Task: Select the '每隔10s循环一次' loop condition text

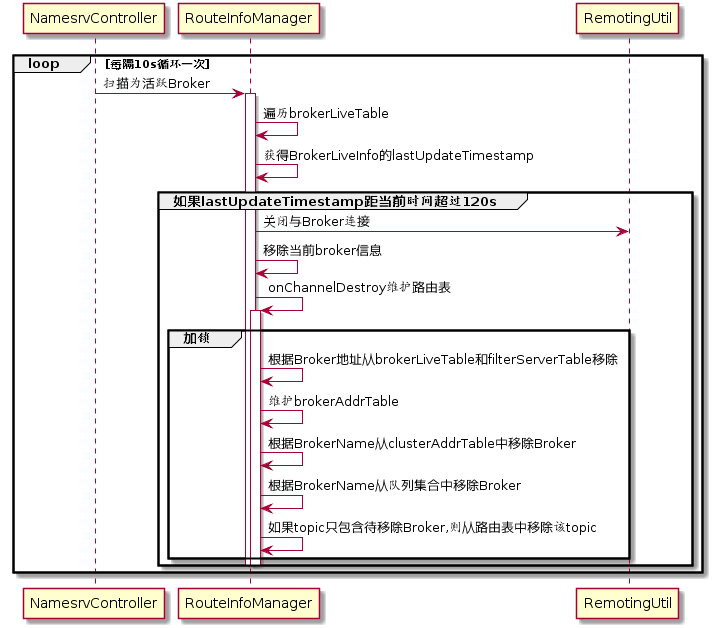Action: click(158, 64)
